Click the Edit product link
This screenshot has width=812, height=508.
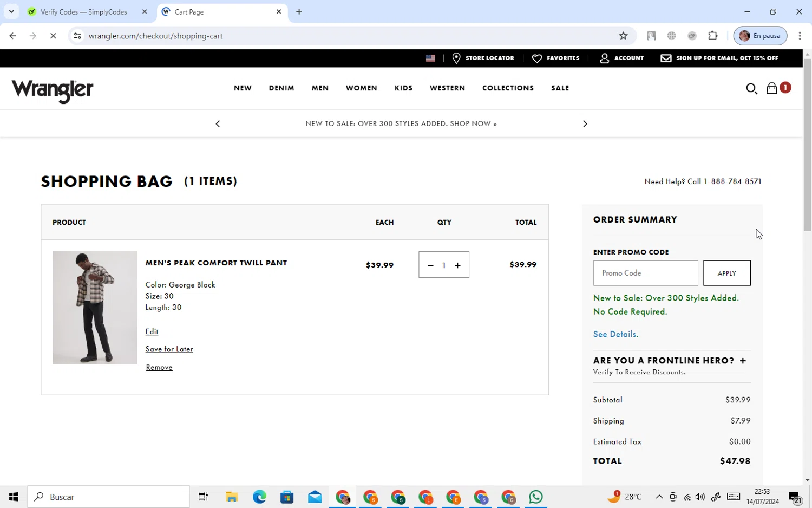[152, 331]
